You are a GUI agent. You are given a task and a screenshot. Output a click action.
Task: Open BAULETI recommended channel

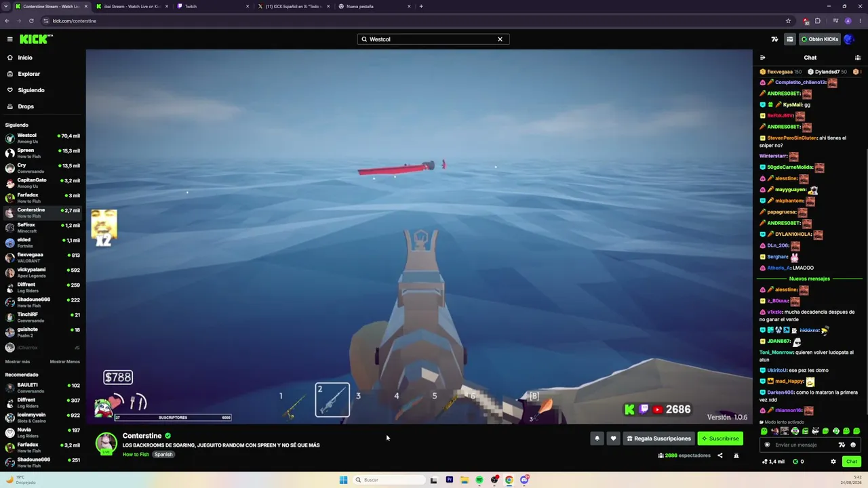pos(43,388)
